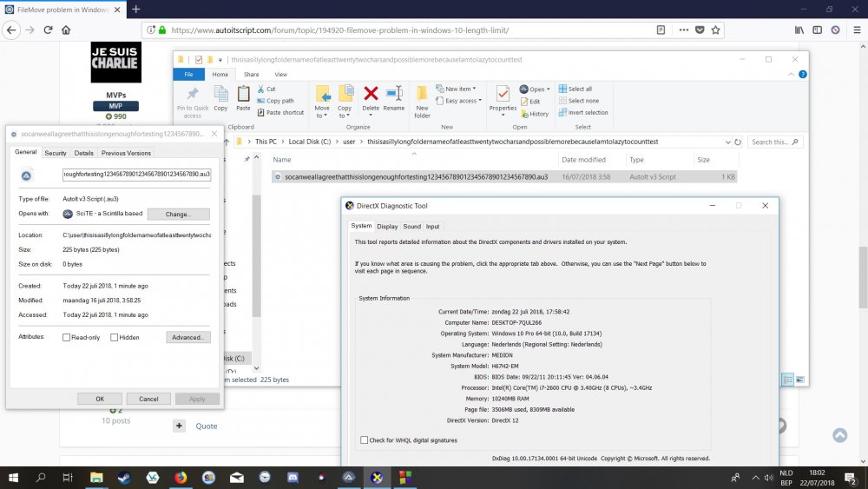Reload the Firefox page
Screen dimensions: 868x489
[48, 30]
